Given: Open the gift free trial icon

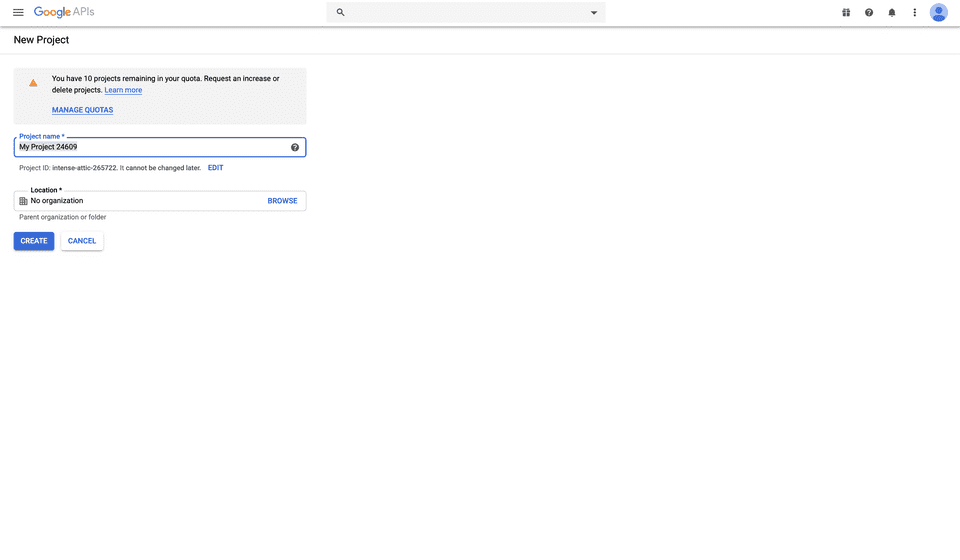Looking at the screenshot, I should [846, 12].
